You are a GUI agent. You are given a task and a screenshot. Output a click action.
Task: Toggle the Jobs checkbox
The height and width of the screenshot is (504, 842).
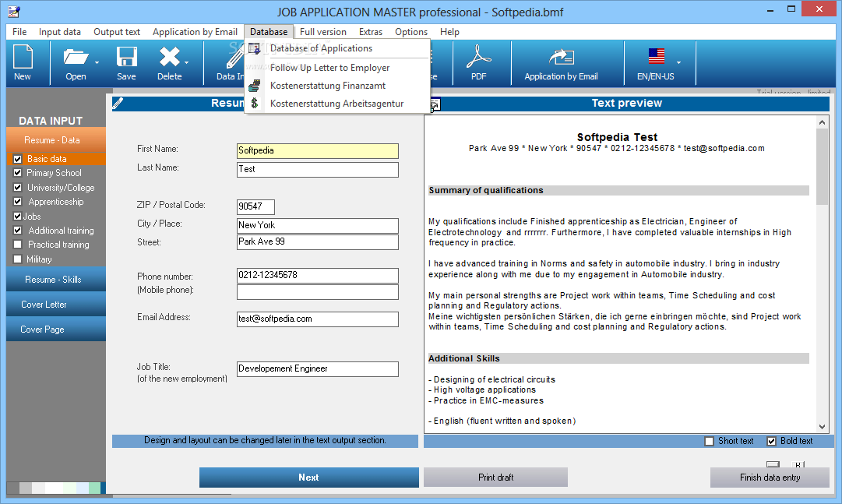[18, 216]
